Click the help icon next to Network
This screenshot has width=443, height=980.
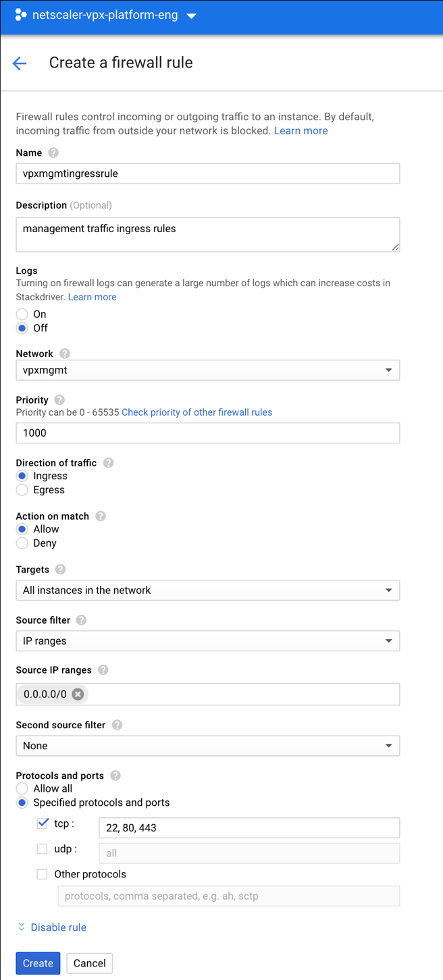[x=64, y=354]
